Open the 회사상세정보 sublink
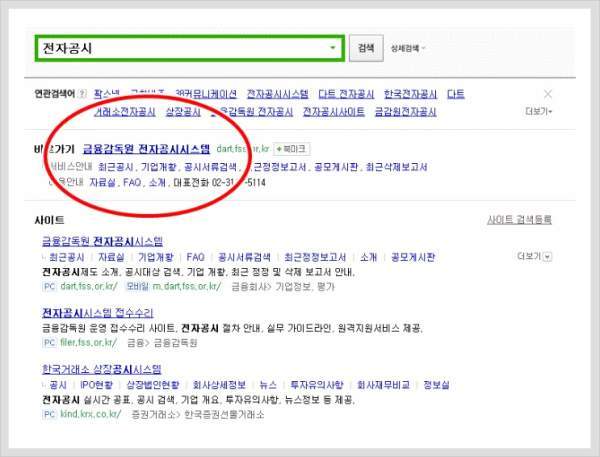This screenshot has width=600, height=457. coord(219,385)
